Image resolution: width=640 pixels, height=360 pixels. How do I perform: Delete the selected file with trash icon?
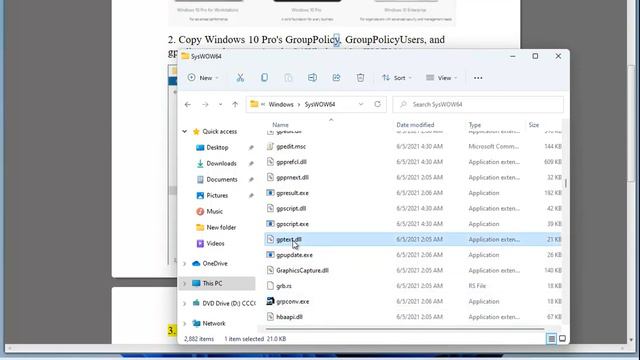point(360,78)
